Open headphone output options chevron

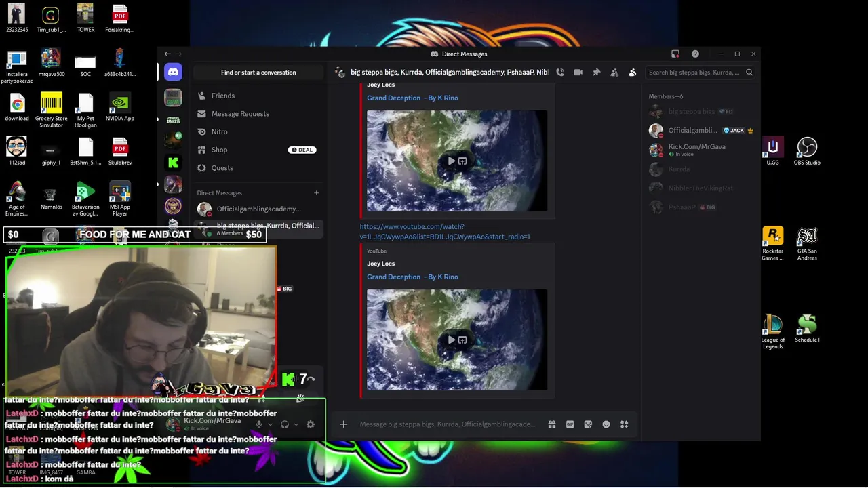click(296, 424)
